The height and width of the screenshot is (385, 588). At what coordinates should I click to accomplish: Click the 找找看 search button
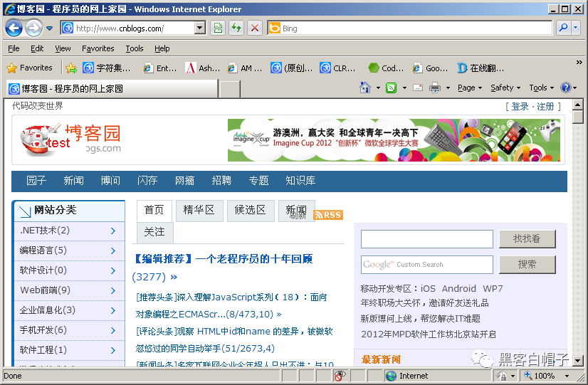click(x=527, y=239)
